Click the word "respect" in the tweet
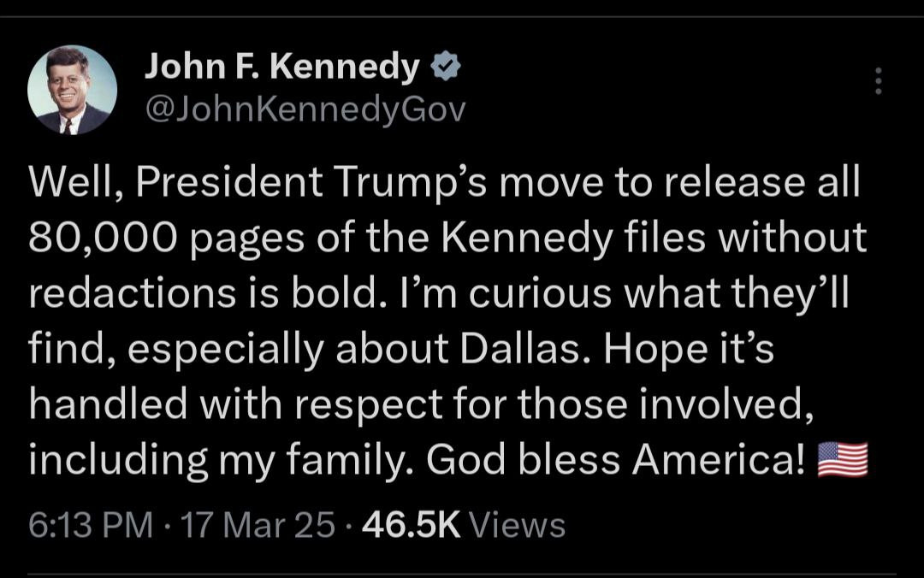Image resolution: width=924 pixels, height=578 pixels. tap(385, 404)
